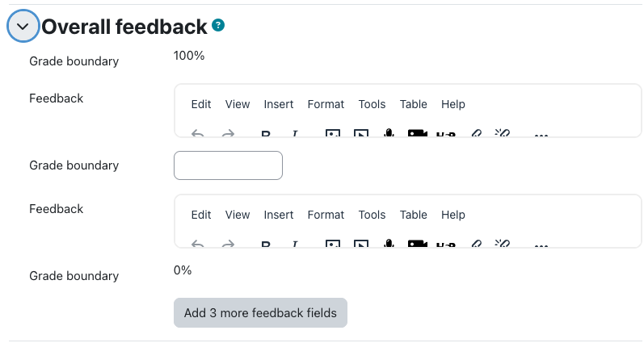Insert link in first feedback editor

click(476, 133)
